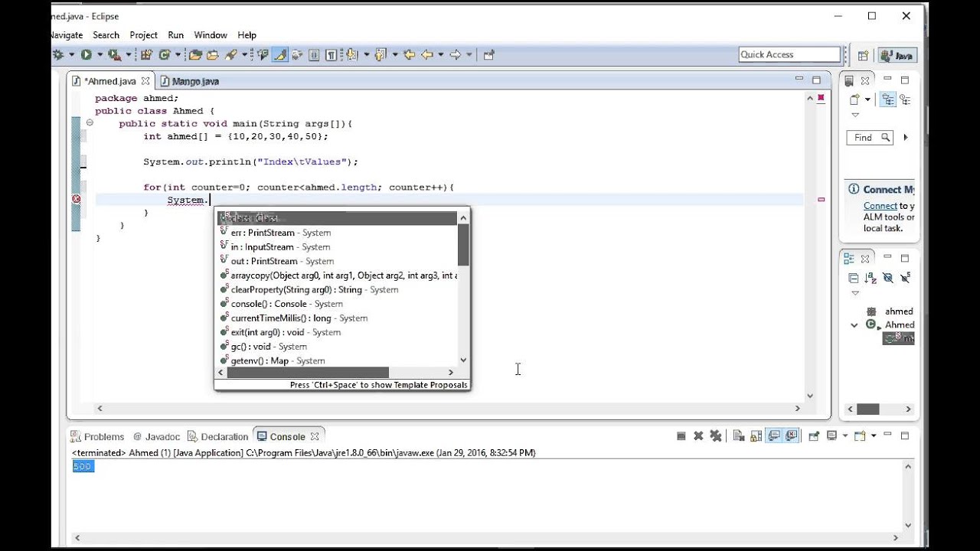
Task: Open the Help menu
Action: 247,35
